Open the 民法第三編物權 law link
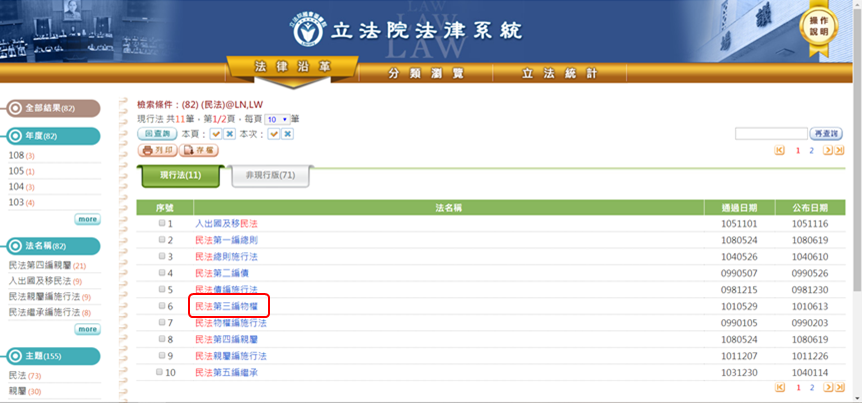Image resolution: width=862 pixels, height=403 pixels. tap(226, 306)
